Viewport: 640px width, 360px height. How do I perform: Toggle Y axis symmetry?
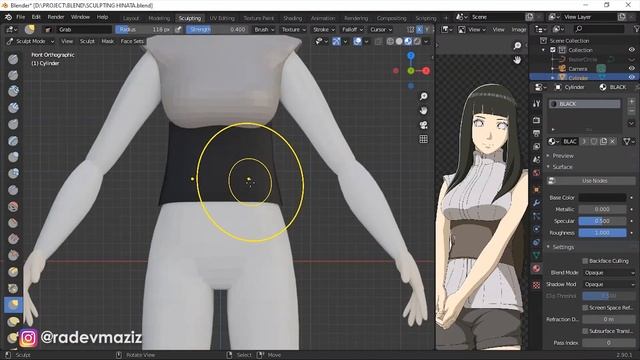pos(427,29)
